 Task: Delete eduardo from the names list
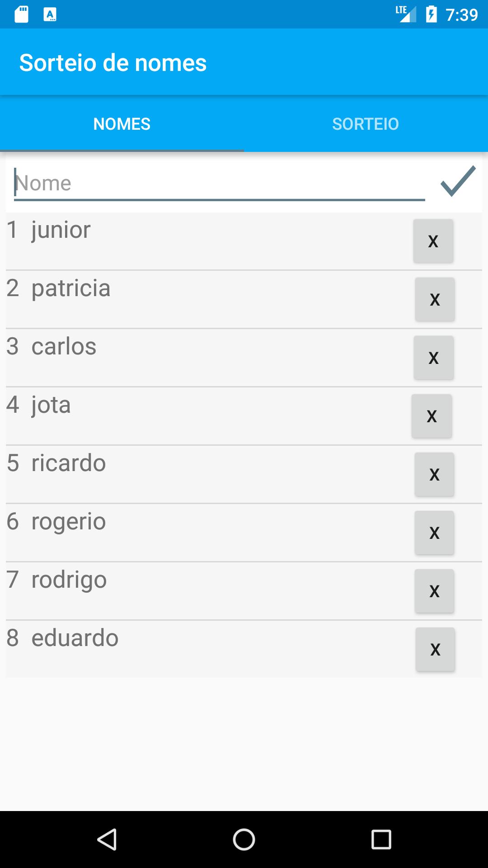pos(435,649)
